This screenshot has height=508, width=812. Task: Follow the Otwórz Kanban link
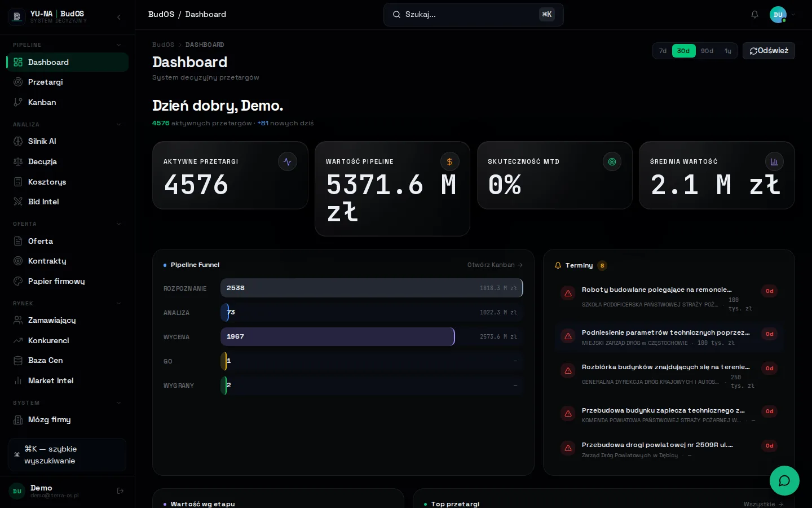[495, 265]
